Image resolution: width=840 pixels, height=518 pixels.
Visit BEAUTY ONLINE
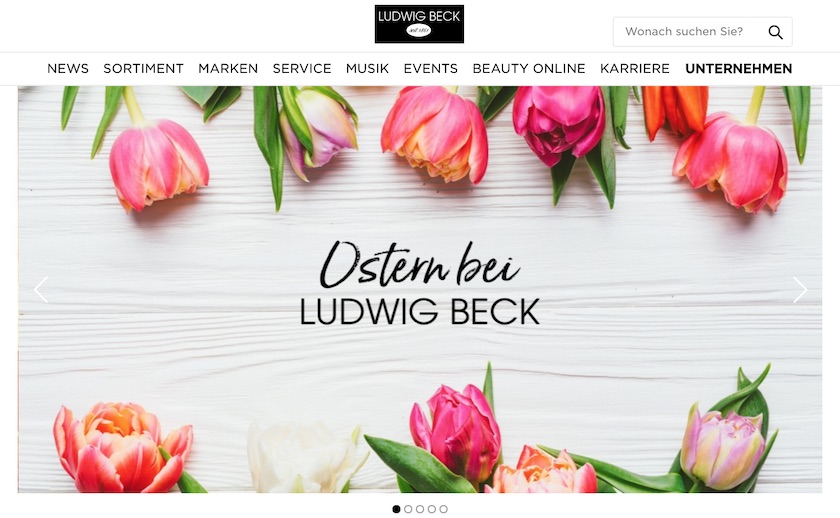529,69
